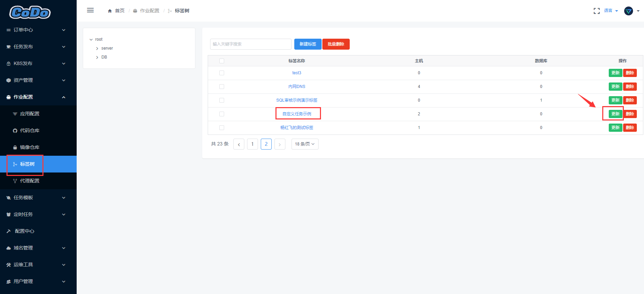
Task: Click the CoDo logo
Action: coord(30,12)
